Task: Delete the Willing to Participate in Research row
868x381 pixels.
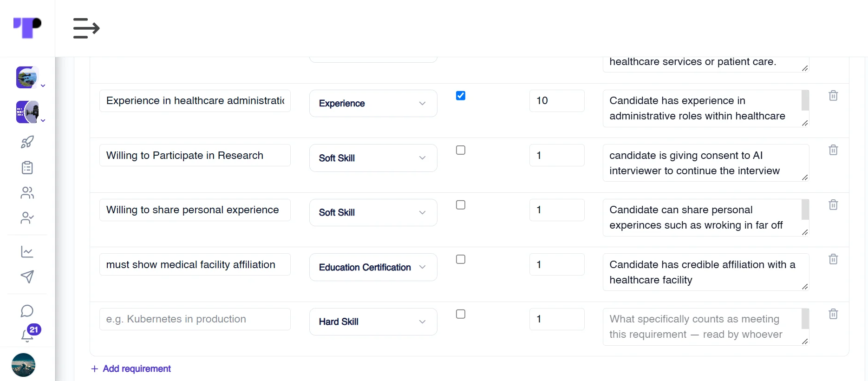Action: coord(834,150)
